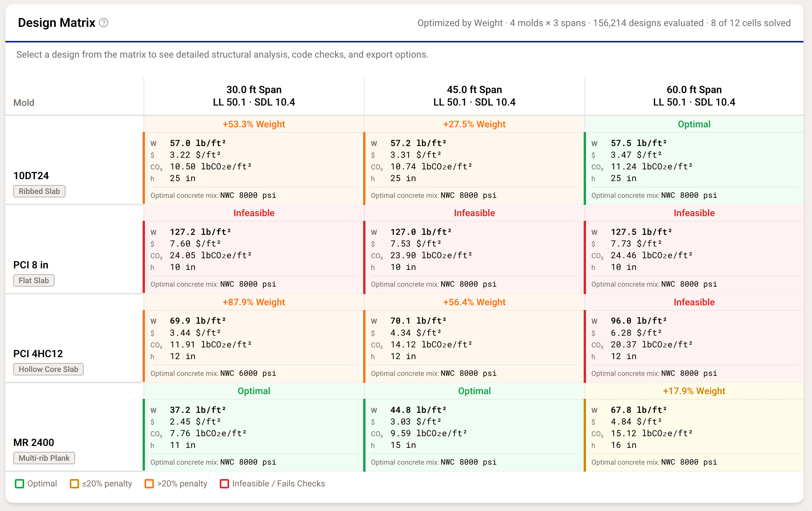
Task: Click the 'NWC 6000 psi' concrete mix value
Action: pos(248,373)
